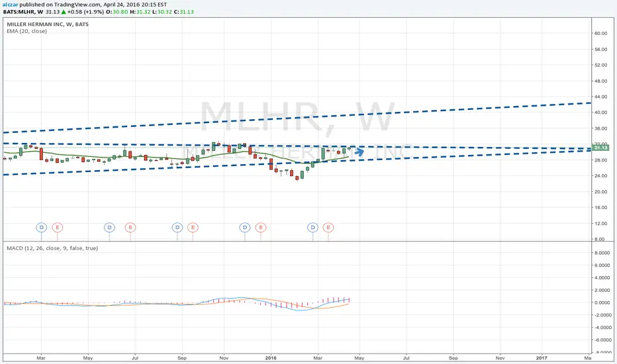The height and width of the screenshot is (364, 617).
Task: Click the MILLER HERMAN INC, W, BATS legend
Action: click(48, 24)
